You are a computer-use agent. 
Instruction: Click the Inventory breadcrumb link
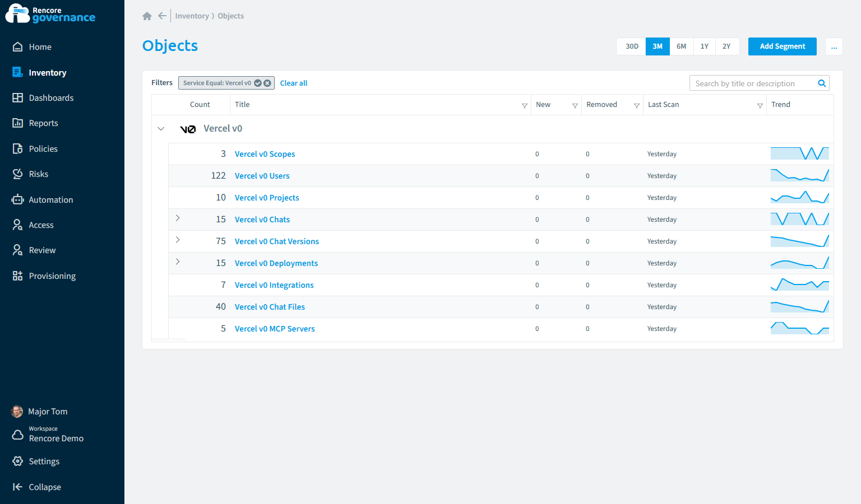pyautogui.click(x=192, y=16)
